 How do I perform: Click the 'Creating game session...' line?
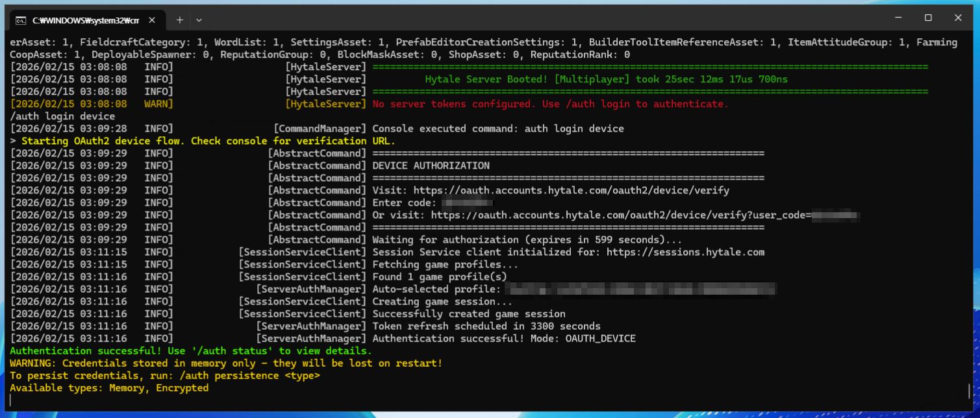click(443, 302)
